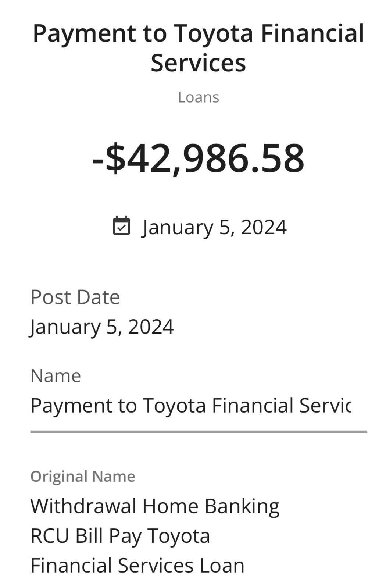
Task: Click the January 5, 2024 date beside the calendar
Action: pyautogui.click(x=214, y=227)
